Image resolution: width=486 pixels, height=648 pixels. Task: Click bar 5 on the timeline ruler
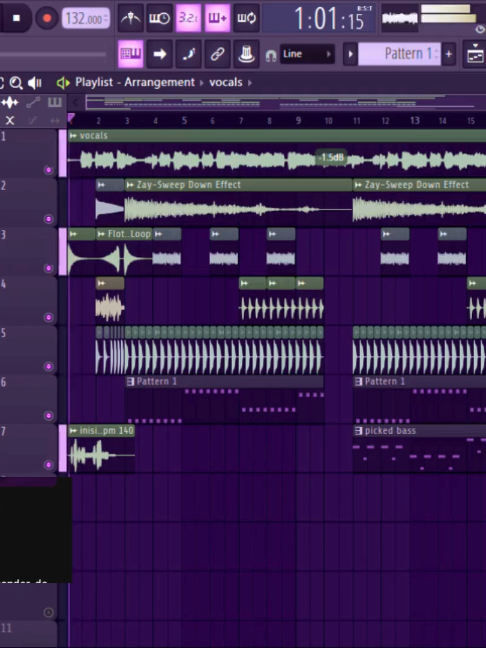(x=184, y=120)
